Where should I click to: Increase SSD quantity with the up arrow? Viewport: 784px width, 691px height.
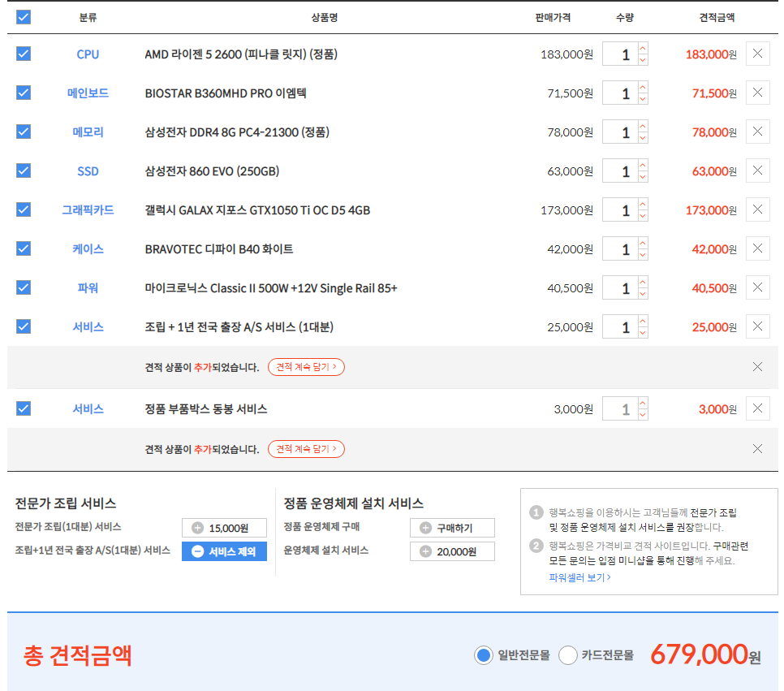click(x=643, y=165)
